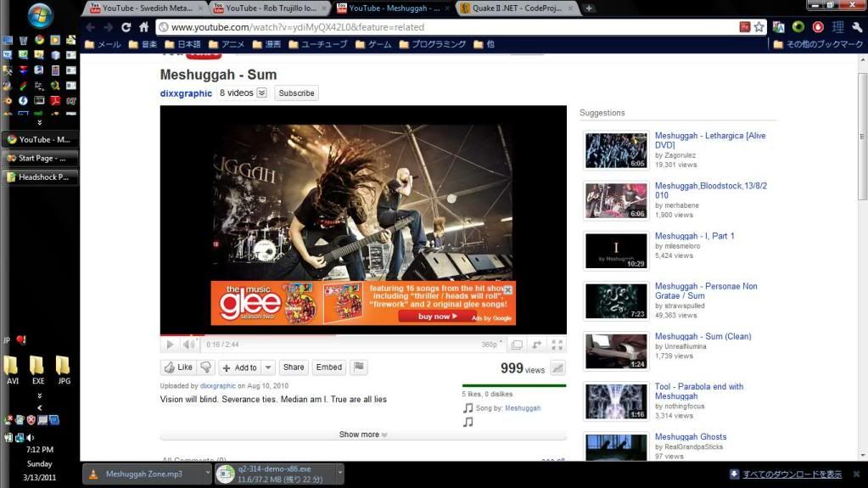Open the 日本語 bookmark folder

(182, 44)
